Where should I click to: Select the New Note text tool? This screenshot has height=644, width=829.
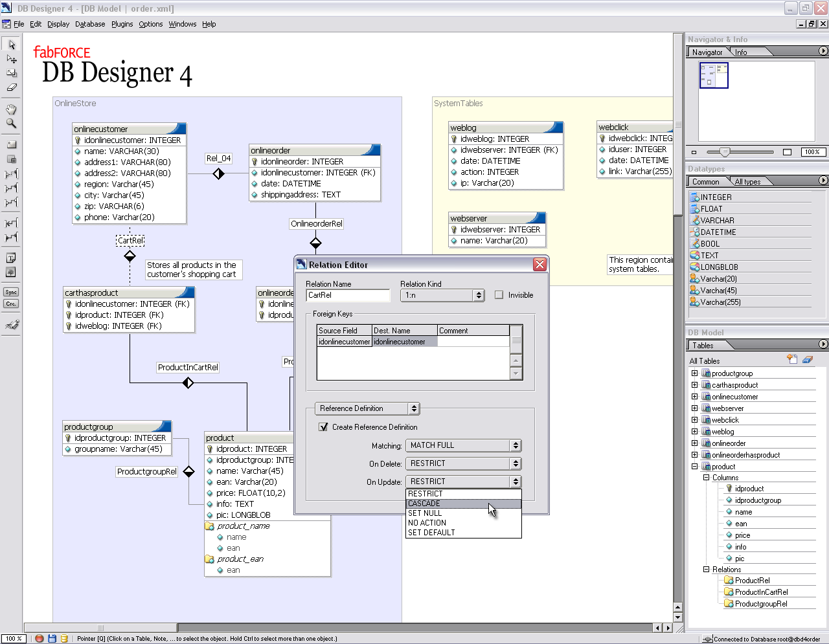pos(11,258)
